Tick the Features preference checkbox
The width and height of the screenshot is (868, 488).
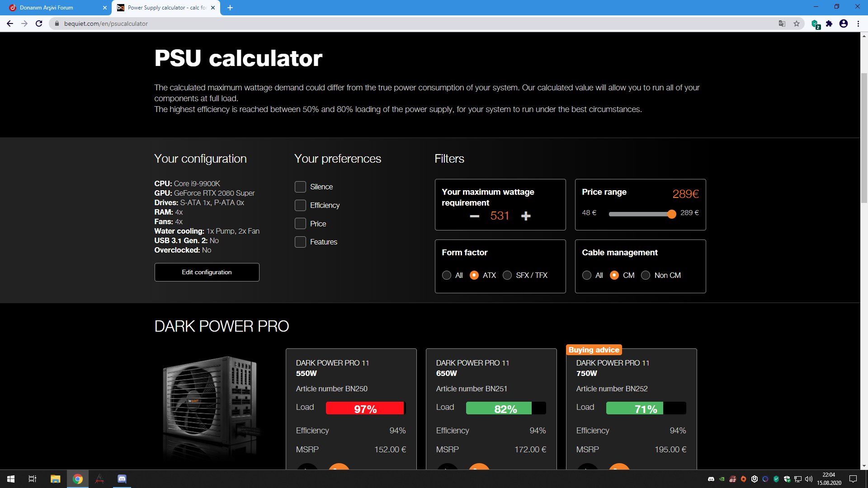click(300, 242)
